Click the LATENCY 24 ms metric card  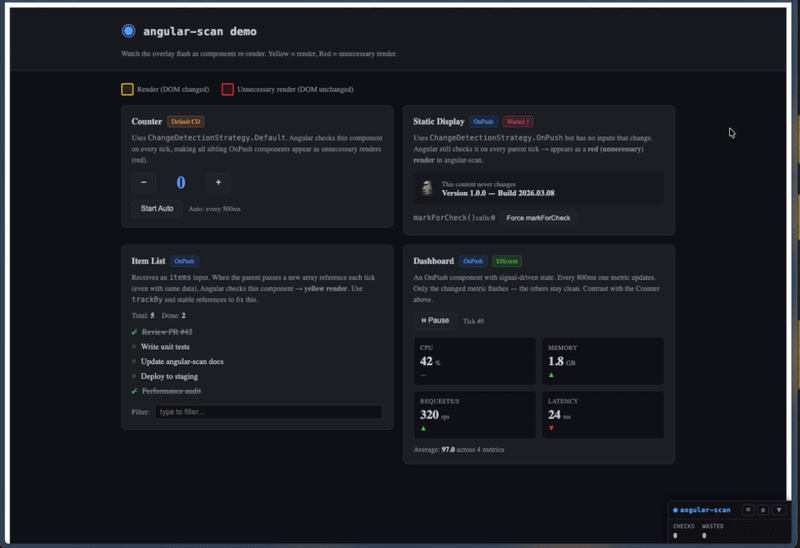[603, 415]
